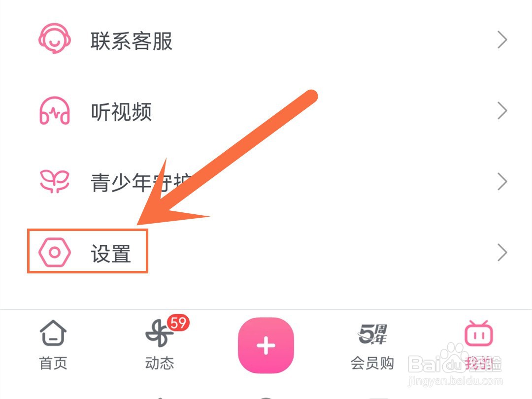The height and width of the screenshot is (399, 532).
Task: Open the 设置 text entry
Action: (111, 254)
